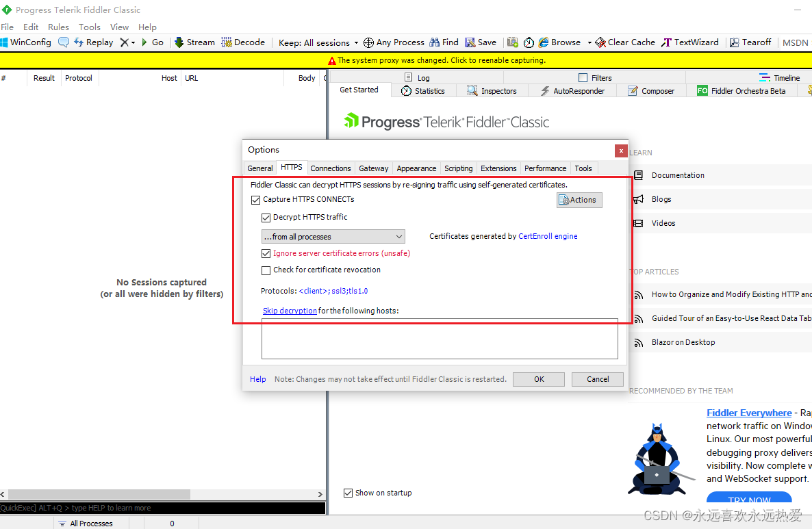Click Browse in the toolbar
The height and width of the screenshot is (529, 812).
(x=560, y=42)
